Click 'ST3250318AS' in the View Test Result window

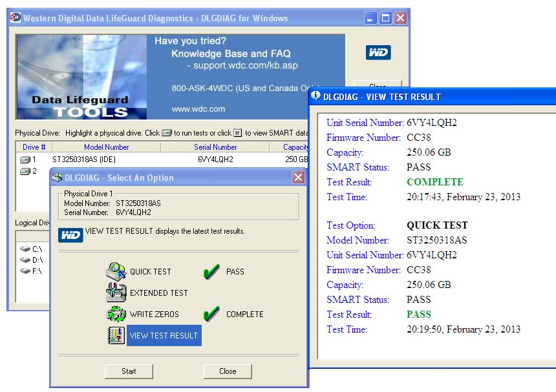[437, 240]
